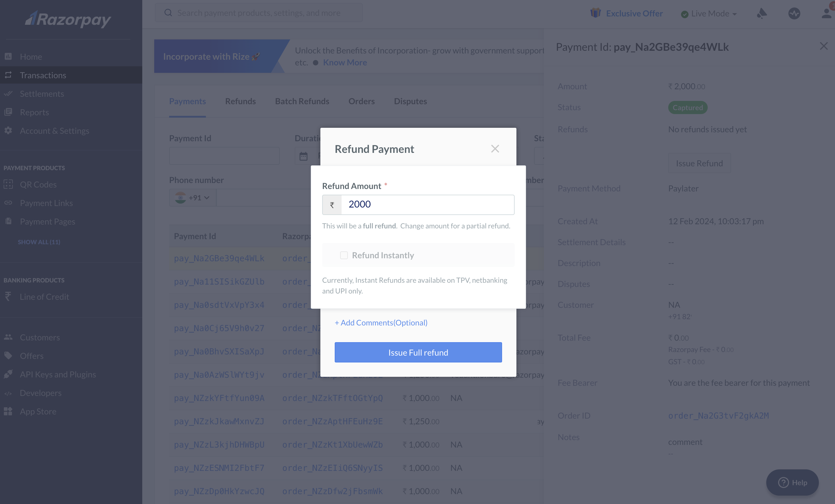
Task: Open order order_NZzDfw2jFbsmWk
Action: pyautogui.click(x=332, y=491)
